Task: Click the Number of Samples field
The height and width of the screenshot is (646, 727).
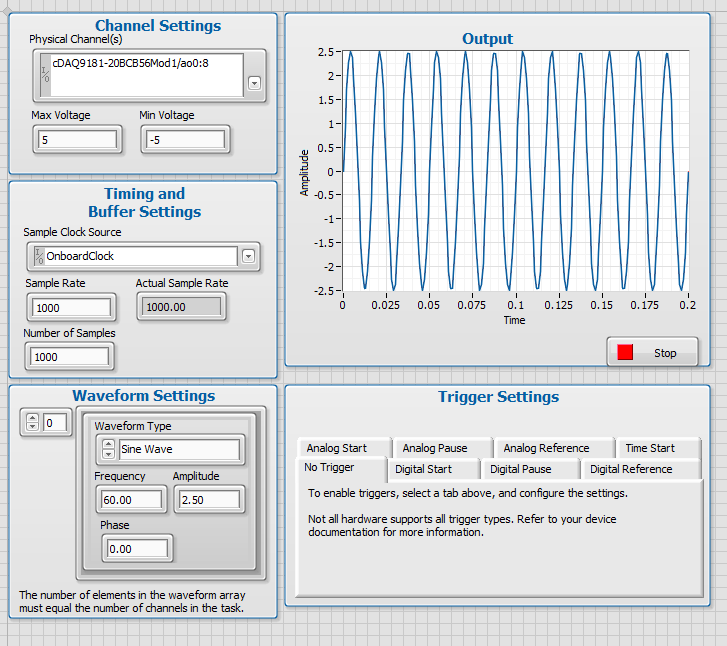Action: click(68, 357)
